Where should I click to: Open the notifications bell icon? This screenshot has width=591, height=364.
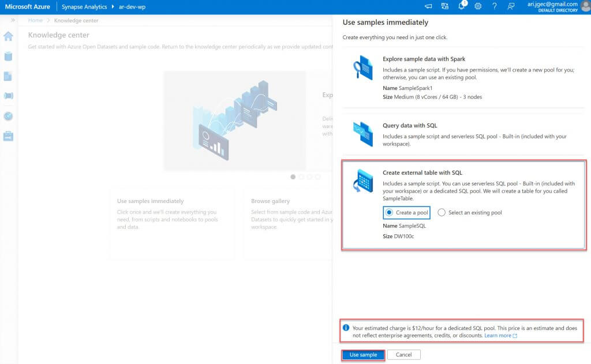click(x=461, y=6)
